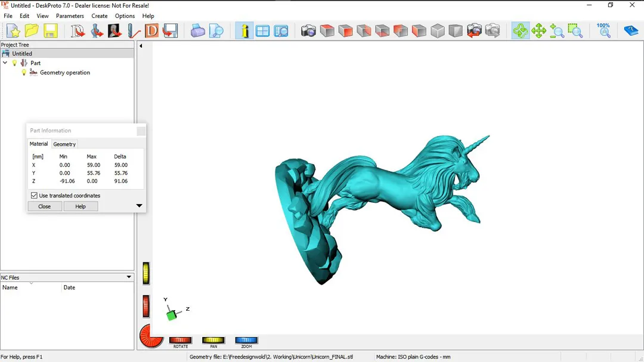Click the load vector data vase icon
Screen dimensions: 644x362
pyautogui.click(x=96, y=31)
